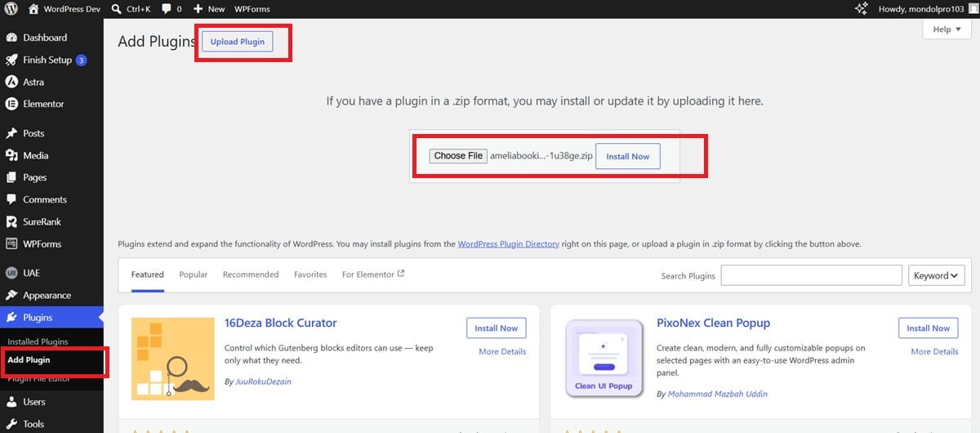Install the uploaded zip with Install Now
Image resolution: width=980 pixels, height=433 pixels.
(628, 156)
